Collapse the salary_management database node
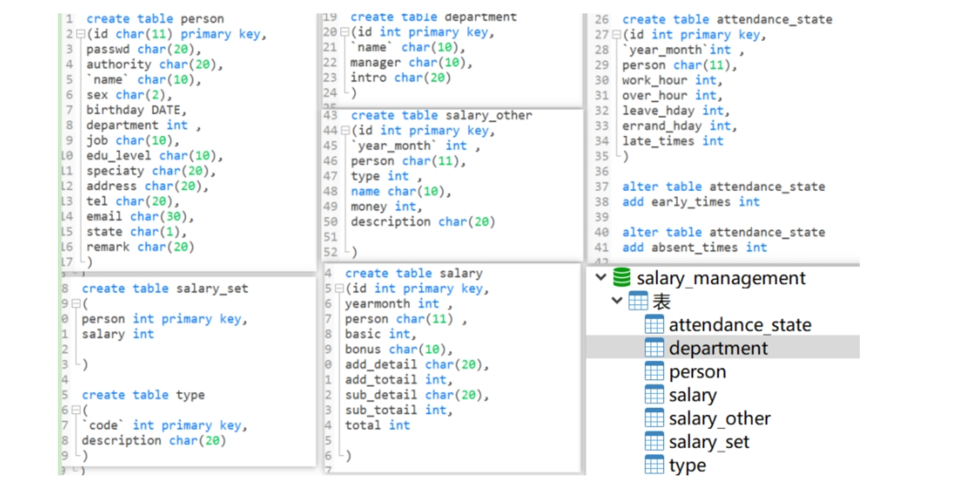 [x=600, y=277]
